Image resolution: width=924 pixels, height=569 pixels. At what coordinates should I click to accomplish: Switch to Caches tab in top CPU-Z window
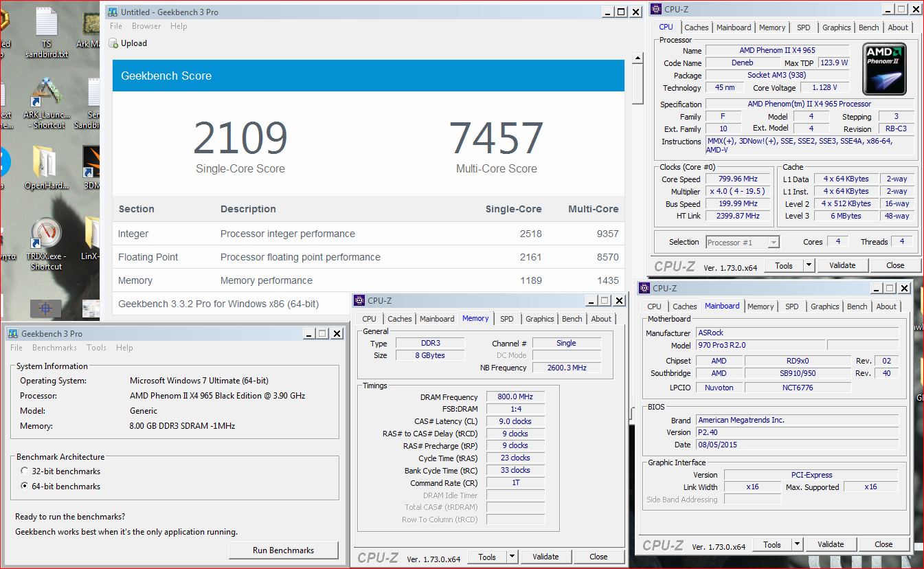tap(696, 27)
